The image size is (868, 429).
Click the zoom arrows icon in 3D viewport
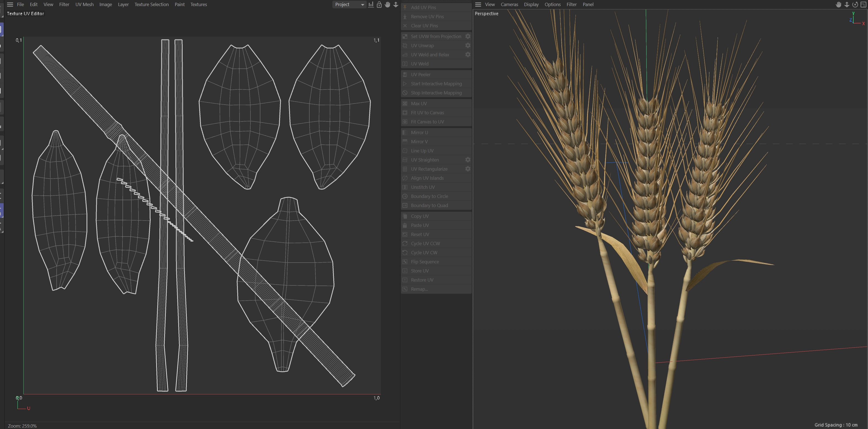847,4
